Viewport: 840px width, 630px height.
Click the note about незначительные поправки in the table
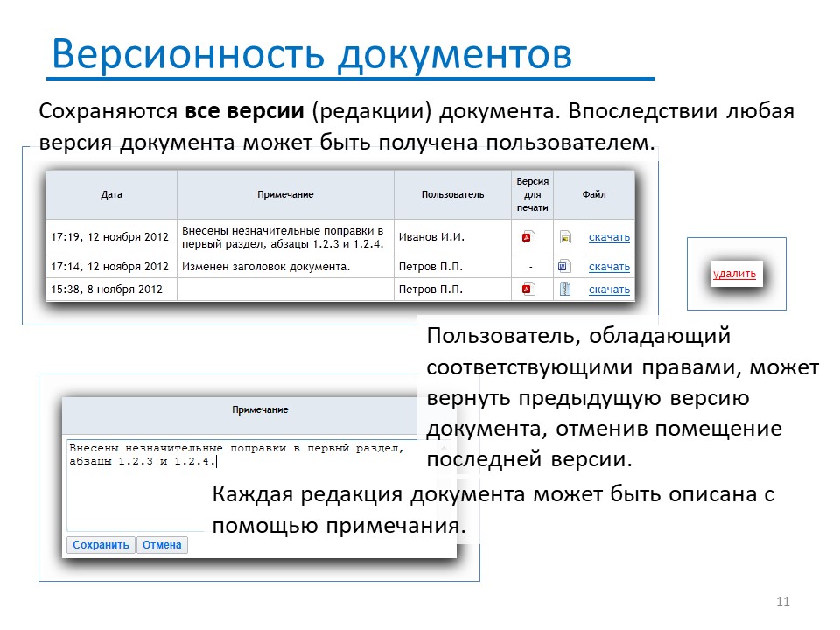tap(283, 237)
